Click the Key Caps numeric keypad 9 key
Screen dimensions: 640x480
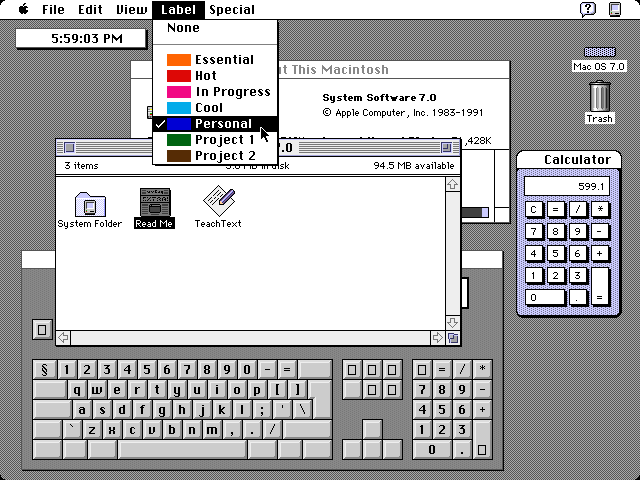462,389
